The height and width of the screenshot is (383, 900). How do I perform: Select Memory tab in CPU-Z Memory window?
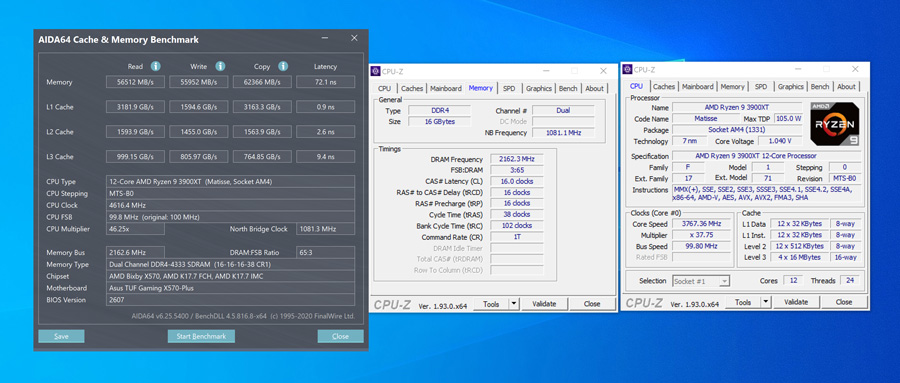point(480,88)
